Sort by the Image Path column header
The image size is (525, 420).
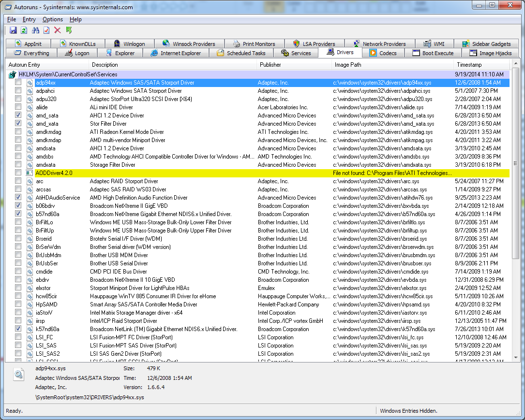coord(393,65)
